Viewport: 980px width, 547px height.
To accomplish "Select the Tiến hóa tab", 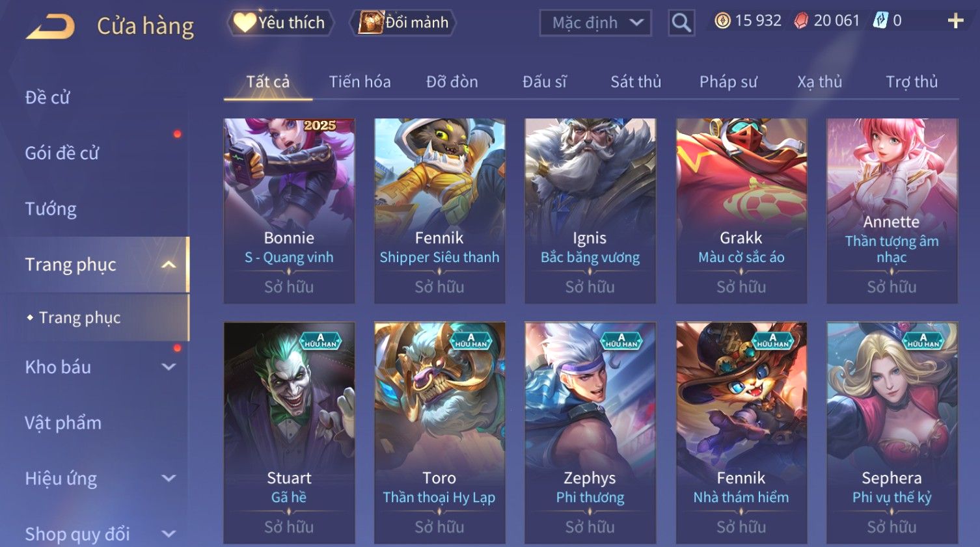I will pos(360,82).
